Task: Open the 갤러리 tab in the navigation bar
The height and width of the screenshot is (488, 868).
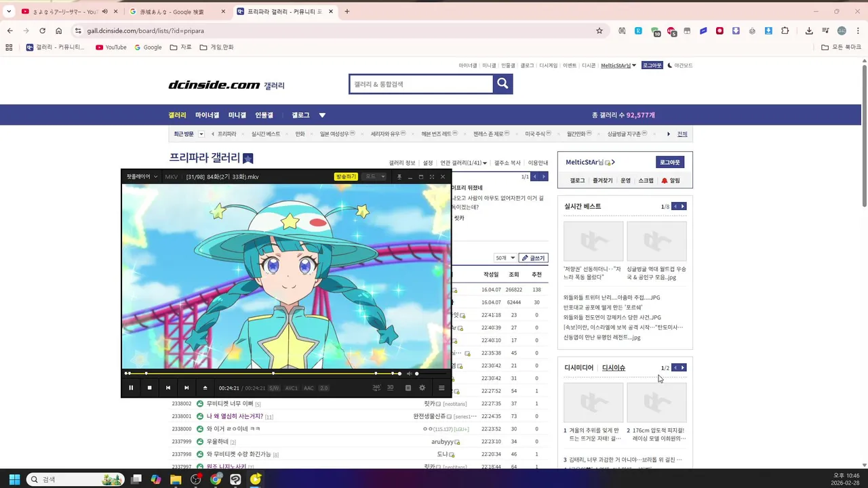Action: point(177,115)
